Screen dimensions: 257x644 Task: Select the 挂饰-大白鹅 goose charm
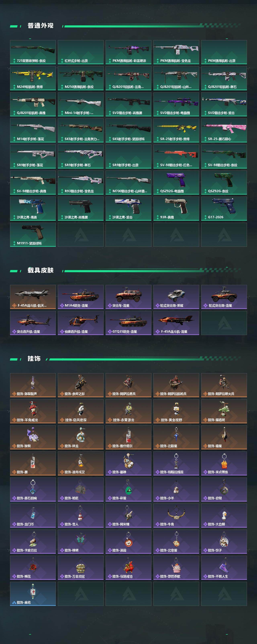point(224,515)
